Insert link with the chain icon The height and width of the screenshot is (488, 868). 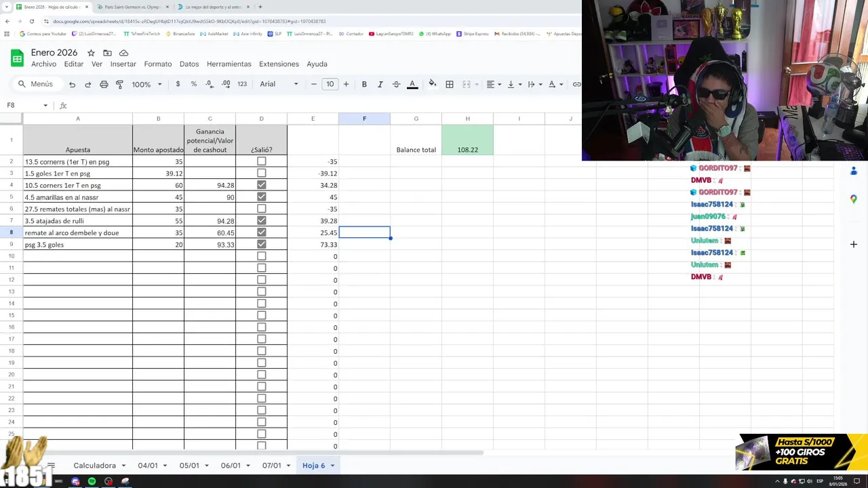[576, 84]
